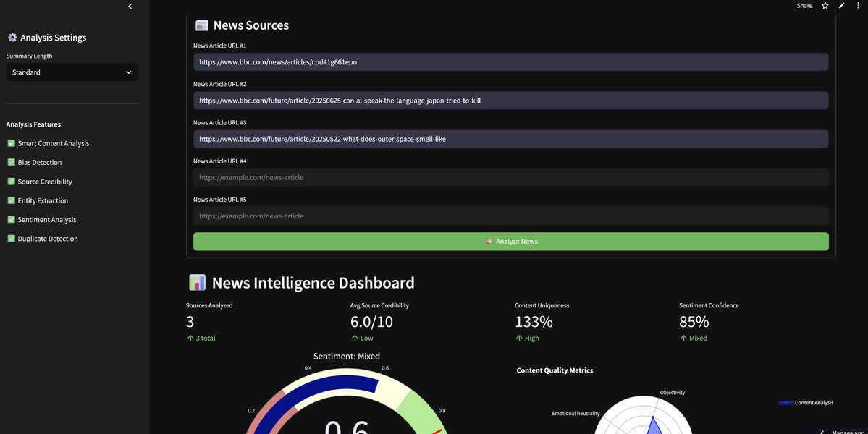Viewport: 868px width, 434px height.
Task: Collapse the sidebar with the chevron icon
Action: point(130,6)
